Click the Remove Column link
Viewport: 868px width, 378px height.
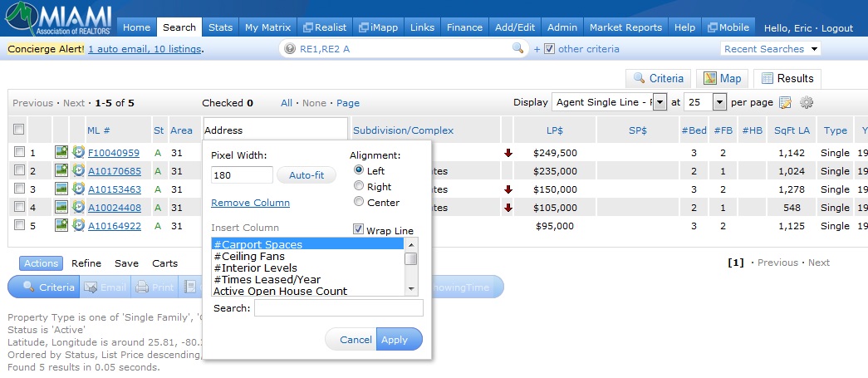click(x=250, y=203)
